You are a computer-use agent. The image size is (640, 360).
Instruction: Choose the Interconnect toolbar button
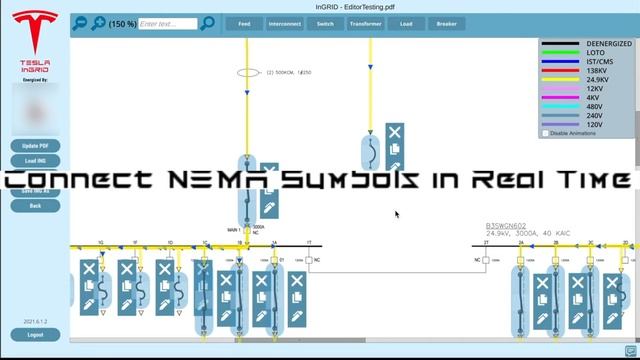coord(284,24)
